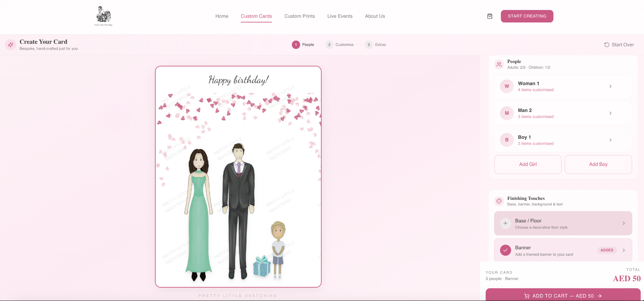Viewport: 644px width, 301px height.
Task: Click the sparkle icon beside Create Your Card
Action: coord(11,45)
